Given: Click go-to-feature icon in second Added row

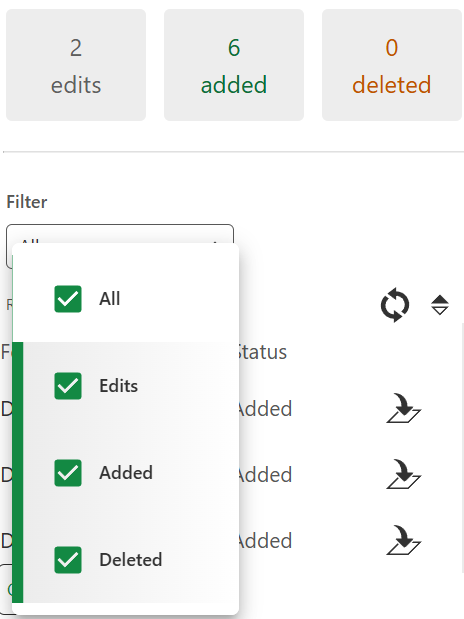Looking at the screenshot, I should coord(404,474).
